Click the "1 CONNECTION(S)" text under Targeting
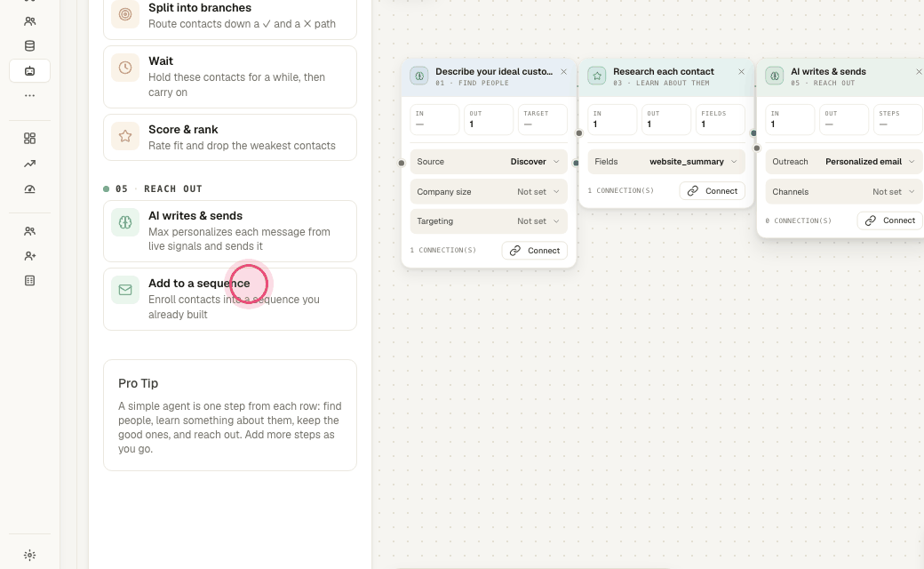924x569 pixels. coord(443,250)
